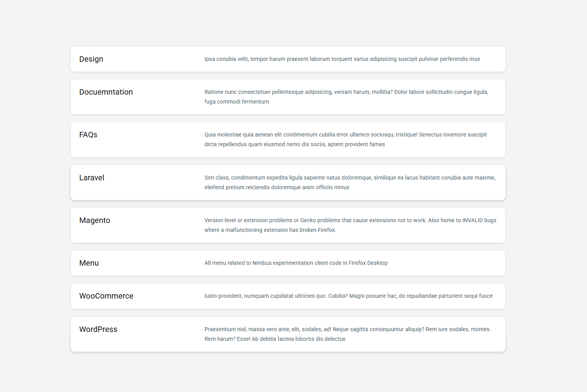Open the Laravel category title
Screen dimensions: 587x392
click(92, 178)
